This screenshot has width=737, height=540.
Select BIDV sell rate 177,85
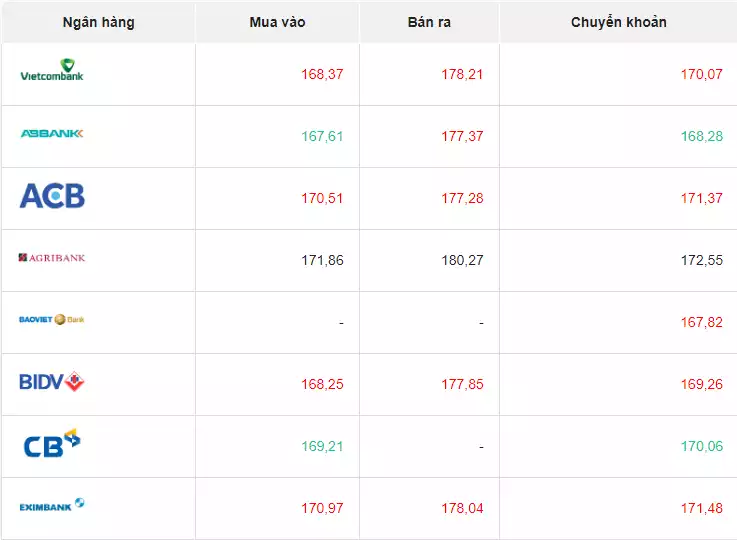(462, 384)
